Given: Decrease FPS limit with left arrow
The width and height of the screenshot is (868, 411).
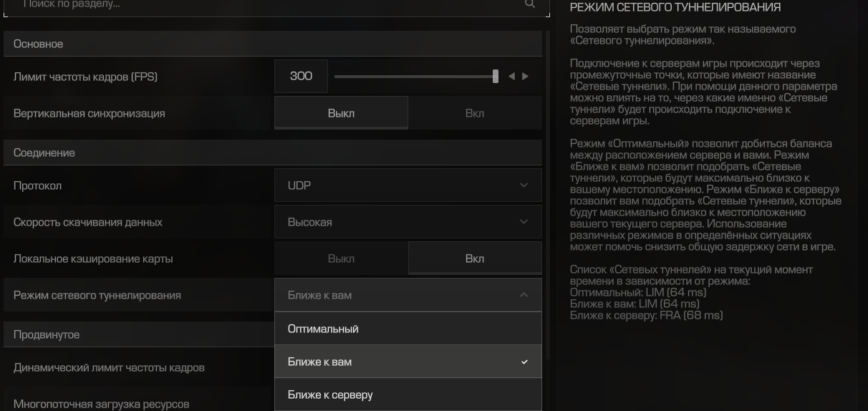Looking at the screenshot, I should pos(511,77).
